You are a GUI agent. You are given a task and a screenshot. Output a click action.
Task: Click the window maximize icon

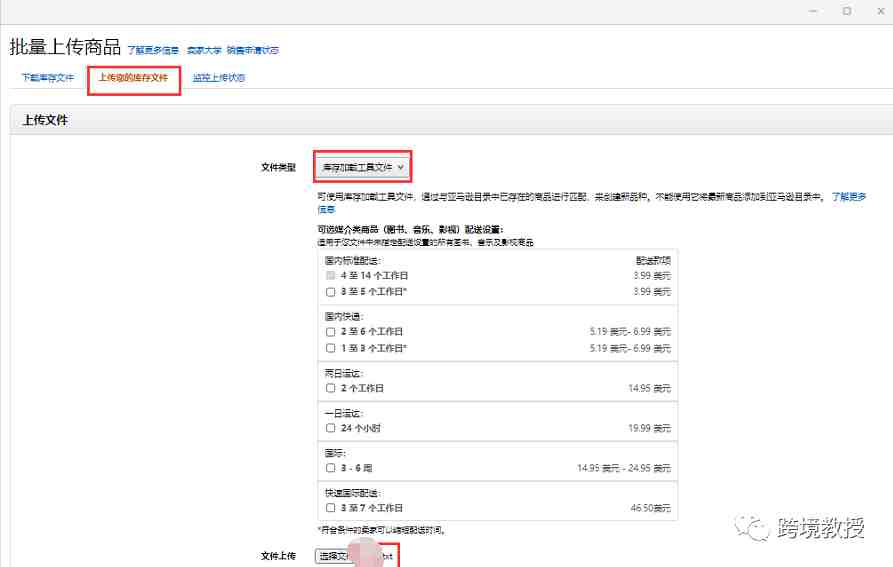[847, 11]
